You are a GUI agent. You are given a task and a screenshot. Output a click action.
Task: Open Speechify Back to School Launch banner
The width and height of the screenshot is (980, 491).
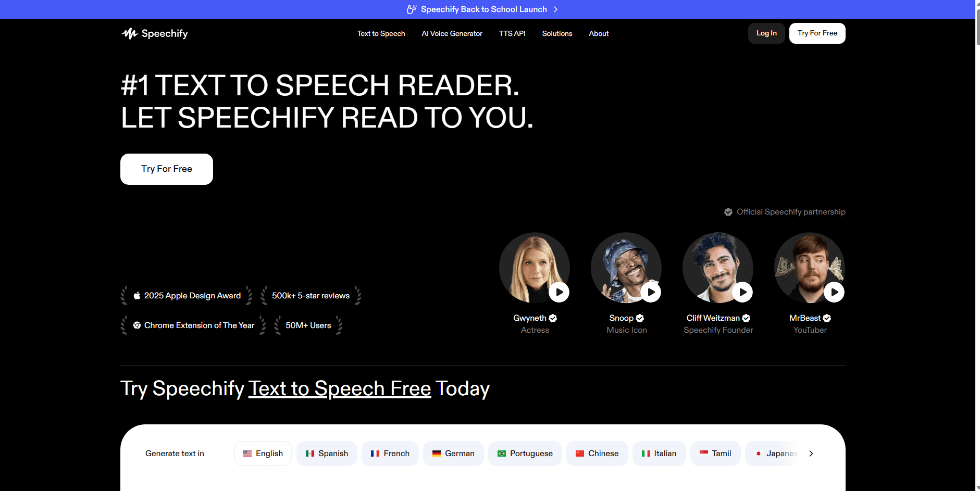(x=483, y=9)
